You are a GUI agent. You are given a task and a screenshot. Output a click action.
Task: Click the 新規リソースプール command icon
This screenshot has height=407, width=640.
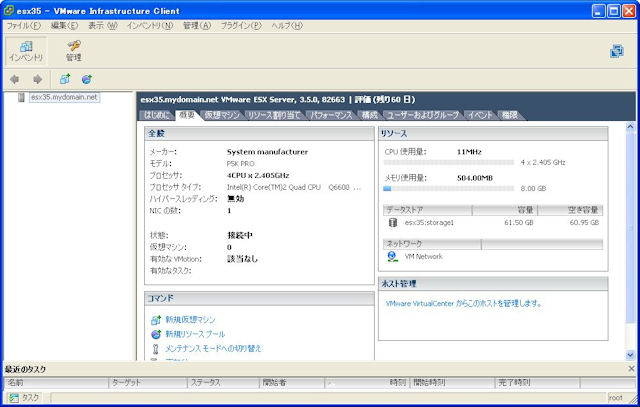click(x=156, y=334)
